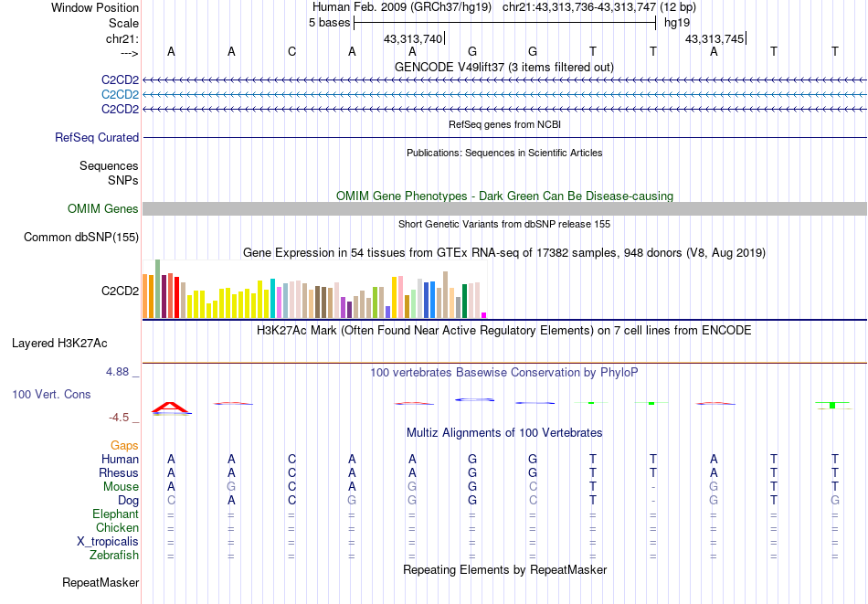
Task: Click the H3K27Ac Mark track title
Action: click(504, 331)
